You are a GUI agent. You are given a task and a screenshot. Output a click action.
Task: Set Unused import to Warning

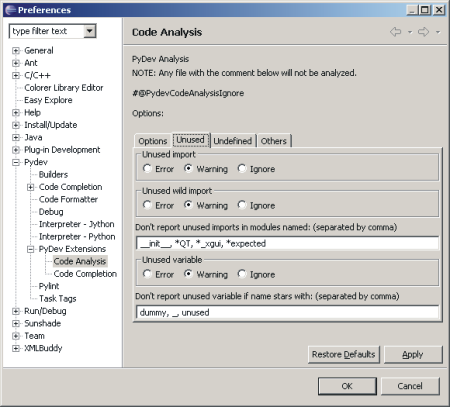[188, 169]
